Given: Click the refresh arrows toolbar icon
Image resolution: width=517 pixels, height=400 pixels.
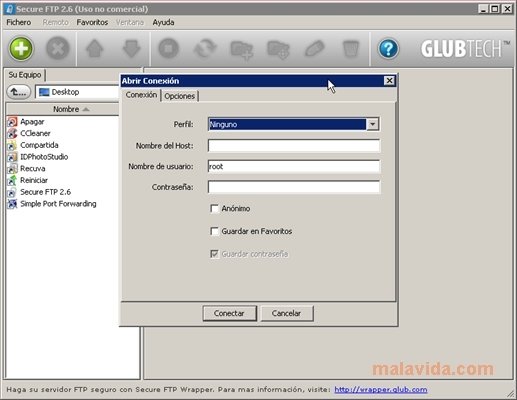Looking at the screenshot, I should click(x=205, y=49).
